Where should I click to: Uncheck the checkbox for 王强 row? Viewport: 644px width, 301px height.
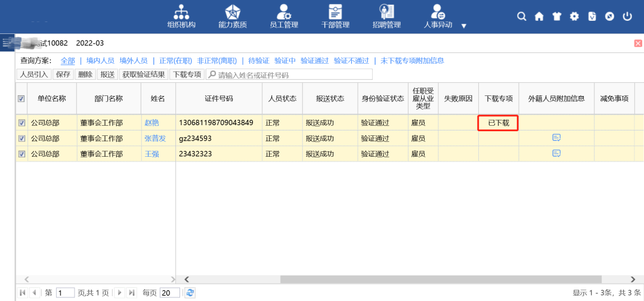(22, 154)
